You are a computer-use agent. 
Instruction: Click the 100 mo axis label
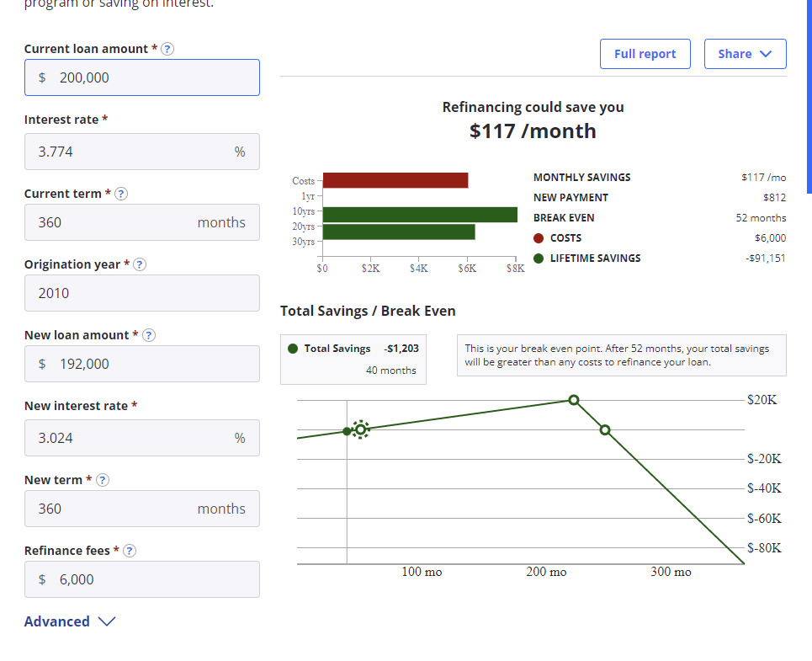422,572
